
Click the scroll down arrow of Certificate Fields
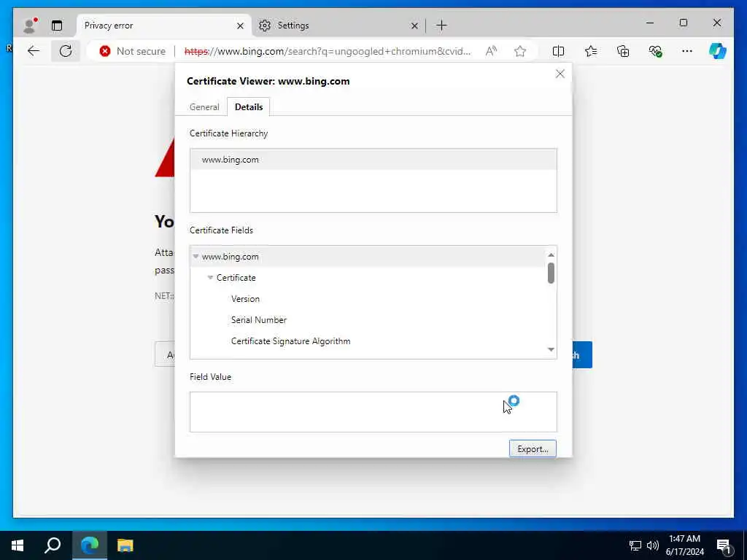pyautogui.click(x=551, y=349)
